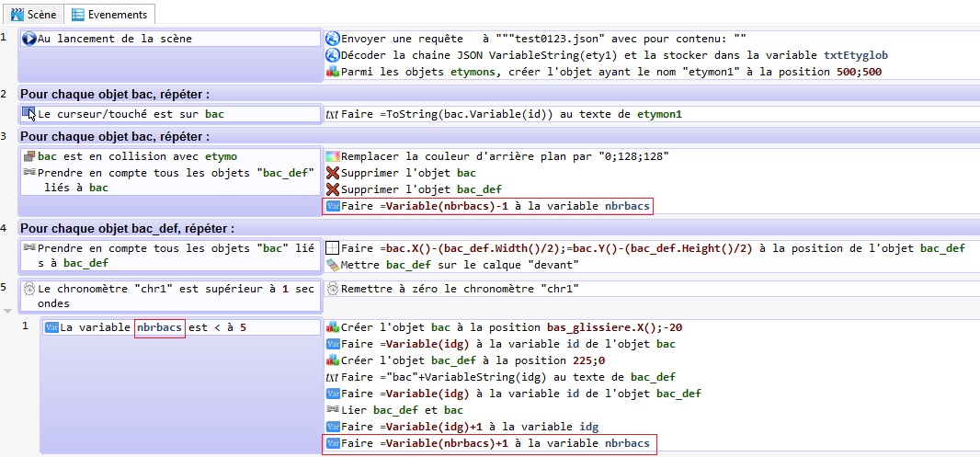Image resolution: width=980 pixels, height=457 pixels.
Task: Select the 'Pour chaque objet bac_def, répéter' header
Action: coord(128,228)
